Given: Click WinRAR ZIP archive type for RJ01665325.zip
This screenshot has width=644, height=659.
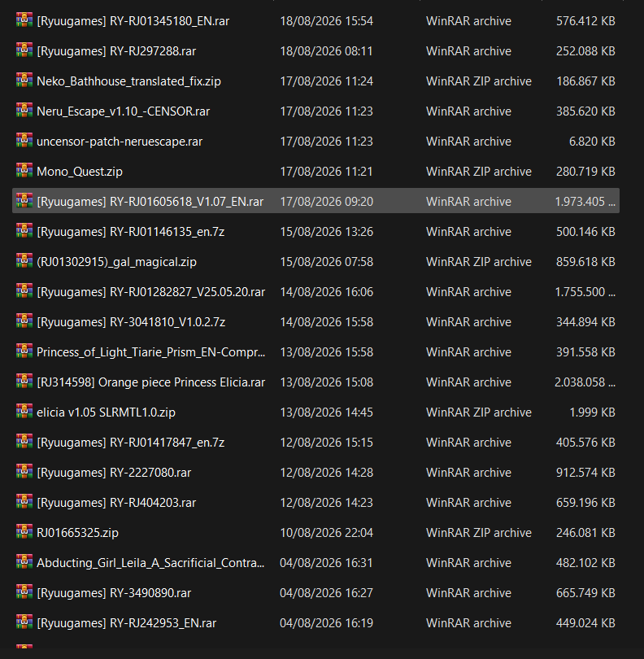Looking at the screenshot, I should click(x=479, y=533).
